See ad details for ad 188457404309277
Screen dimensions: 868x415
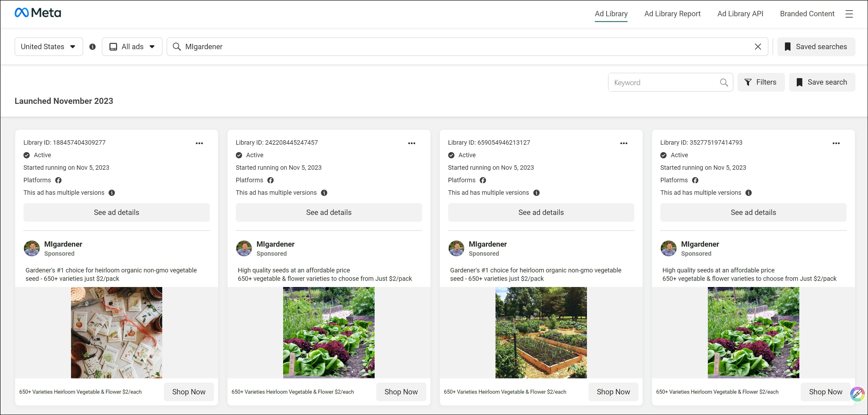(x=116, y=212)
